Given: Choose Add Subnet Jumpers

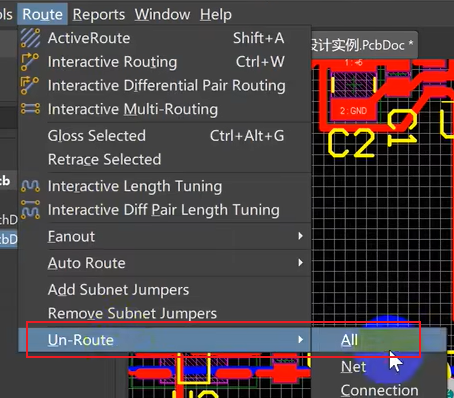Looking at the screenshot, I should coord(165,290).
